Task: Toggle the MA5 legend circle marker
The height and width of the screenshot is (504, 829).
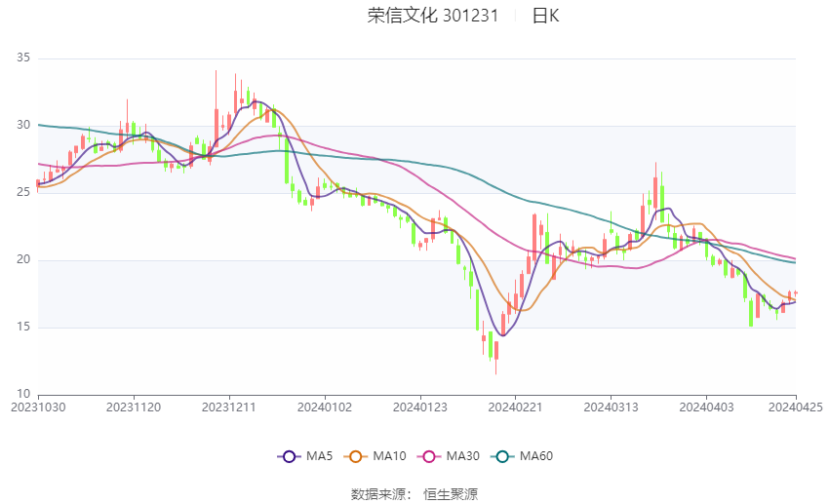Action: [289, 456]
